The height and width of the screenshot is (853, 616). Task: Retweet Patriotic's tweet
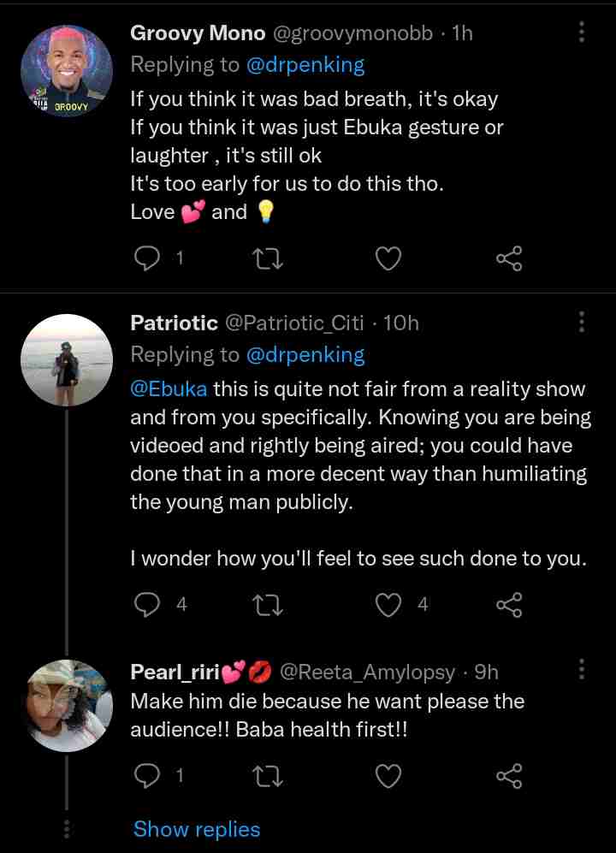269,605
